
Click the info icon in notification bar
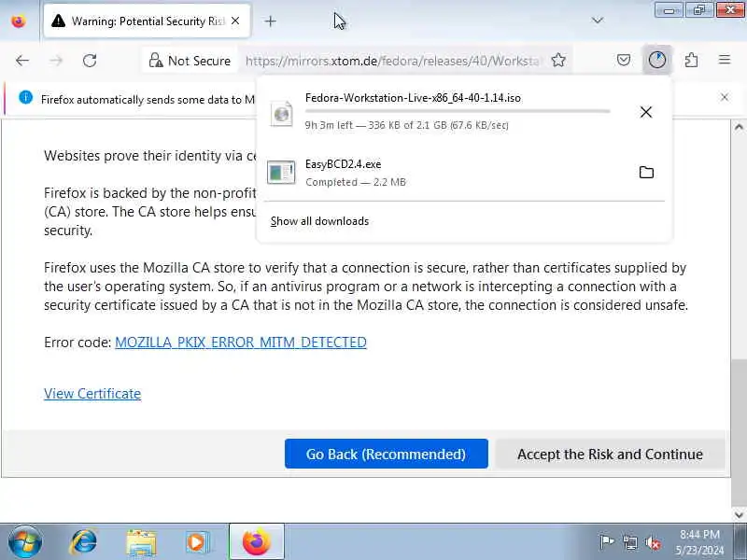click(x=26, y=98)
